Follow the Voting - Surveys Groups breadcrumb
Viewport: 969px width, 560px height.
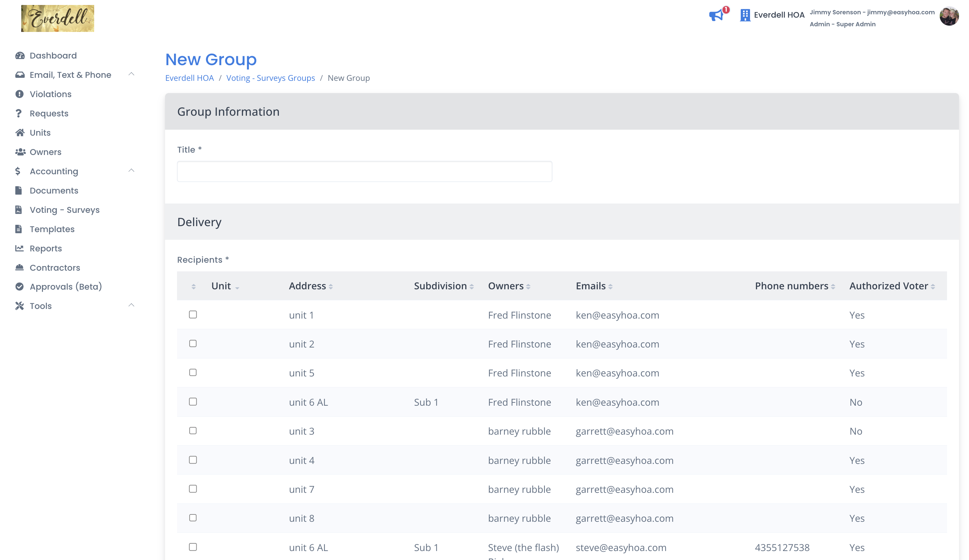[x=270, y=78]
